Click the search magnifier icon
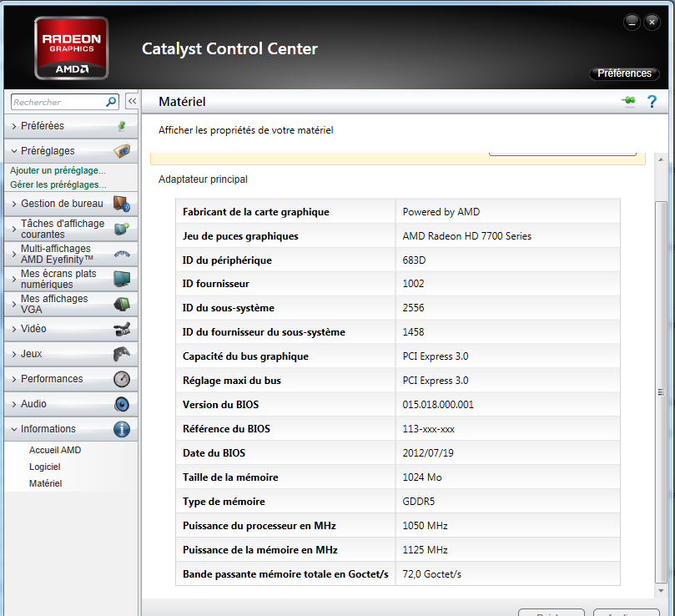675x616 pixels. pos(111,102)
